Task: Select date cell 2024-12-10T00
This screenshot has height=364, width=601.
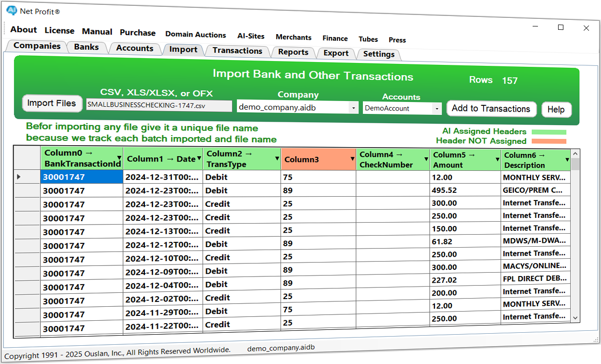Action: coord(164,259)
